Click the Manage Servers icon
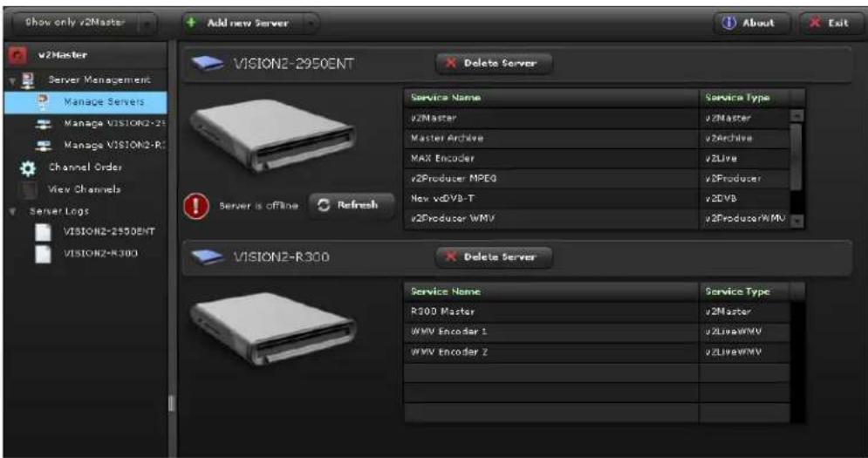The image size is (868, 458). pos(43,101)
